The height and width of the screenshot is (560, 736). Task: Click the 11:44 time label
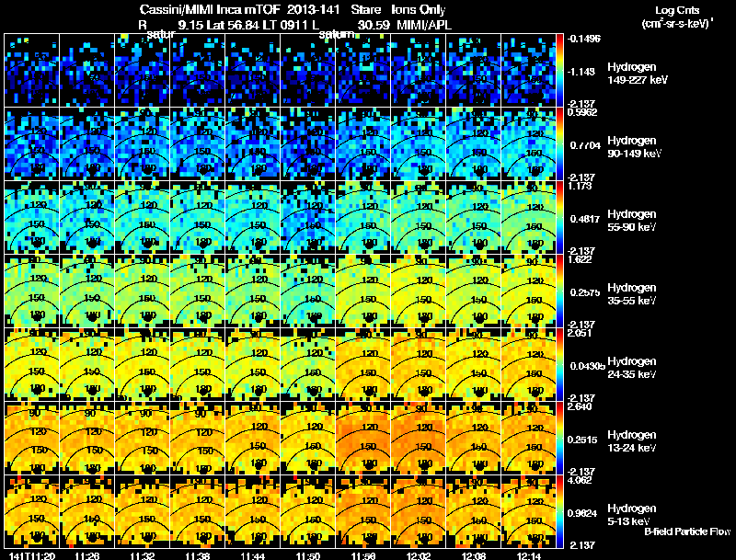pos(252,555)
